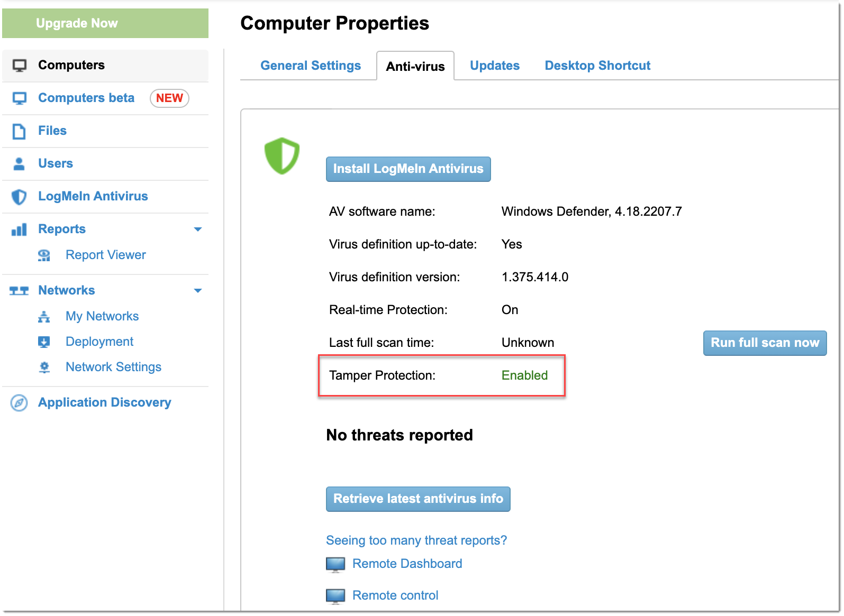This screenshot has width=844, height=616.
Task: Open LogMeIn Antivirus sidebar link
Action: tap(93, 196)
